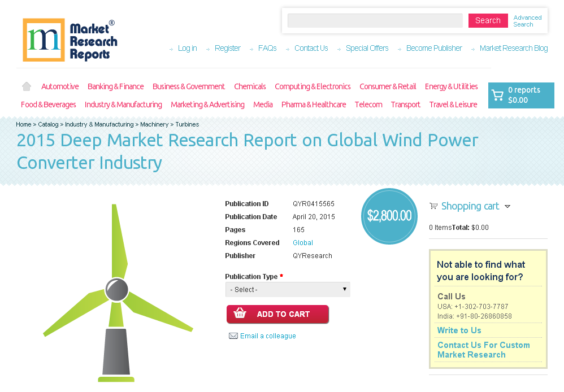Open the green shopping cart showing 0 reports
Viewport: 564px width, 392px height.
(x=520, y=95)
